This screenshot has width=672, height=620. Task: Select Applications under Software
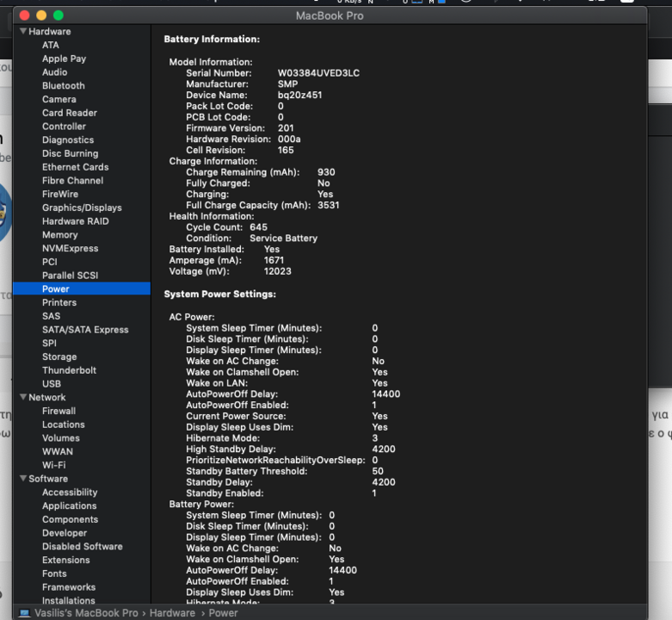point(70,506)
